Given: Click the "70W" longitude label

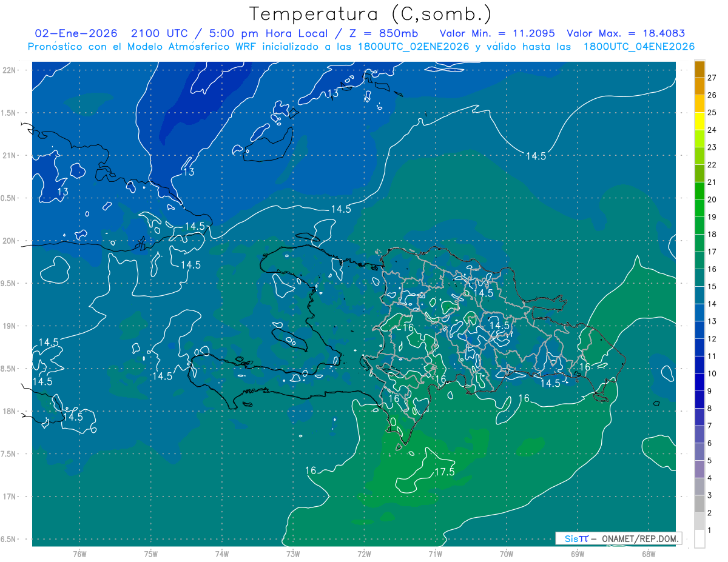Looking at the screenshot, I should pos(507,554).
